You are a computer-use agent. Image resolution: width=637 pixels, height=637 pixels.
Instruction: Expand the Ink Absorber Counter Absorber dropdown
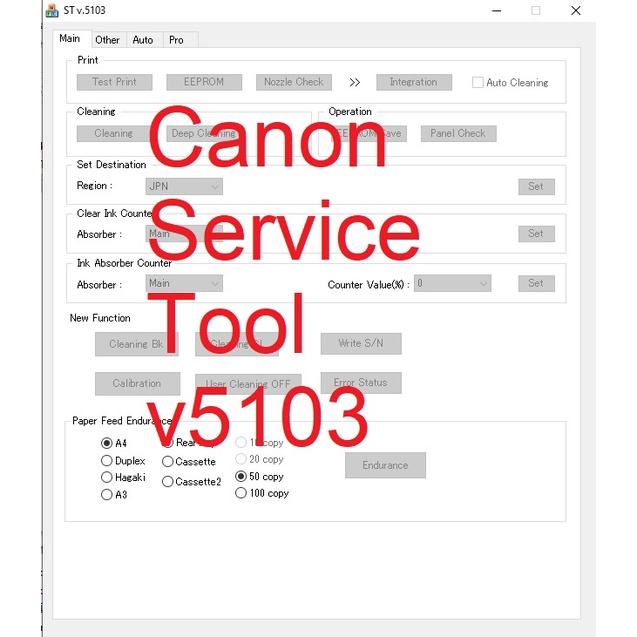[184, 284]
